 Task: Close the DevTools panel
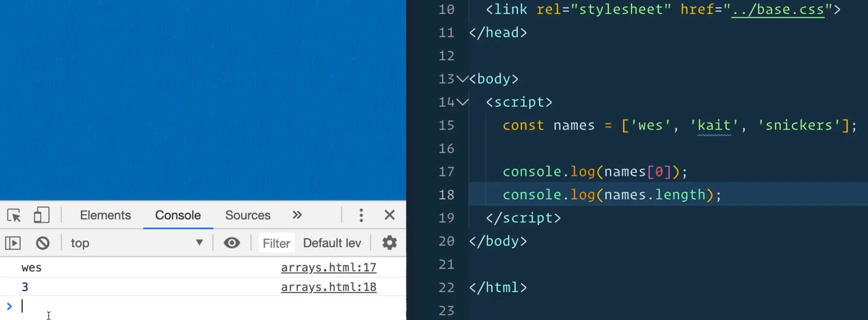(389, 215)
